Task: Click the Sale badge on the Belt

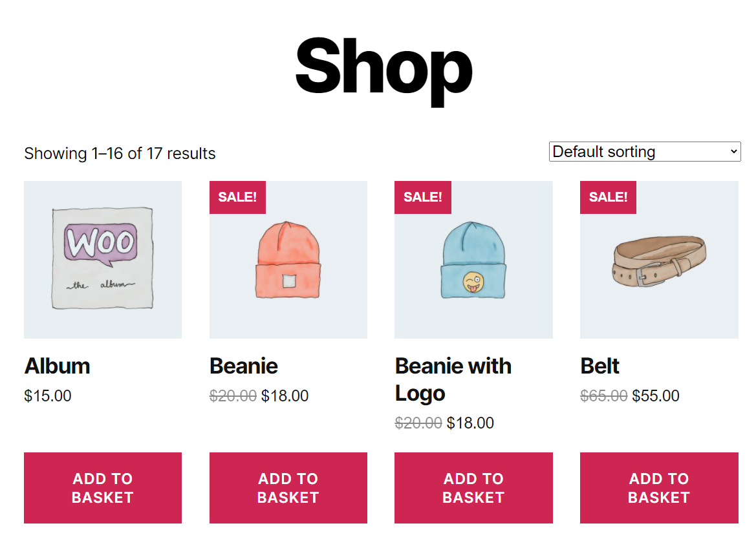Action: click(x=608, y=197)
